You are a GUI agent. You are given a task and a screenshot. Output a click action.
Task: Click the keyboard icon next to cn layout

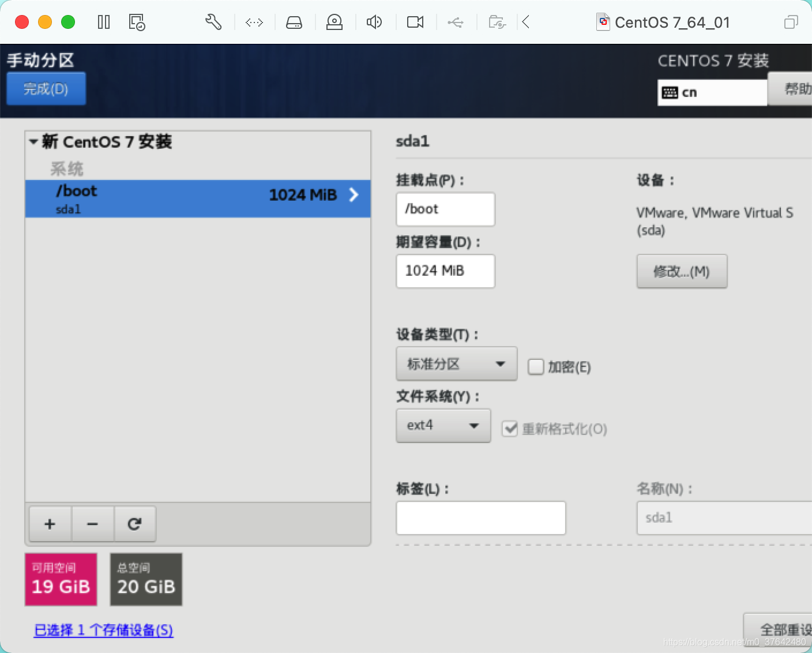pos(670,92)
